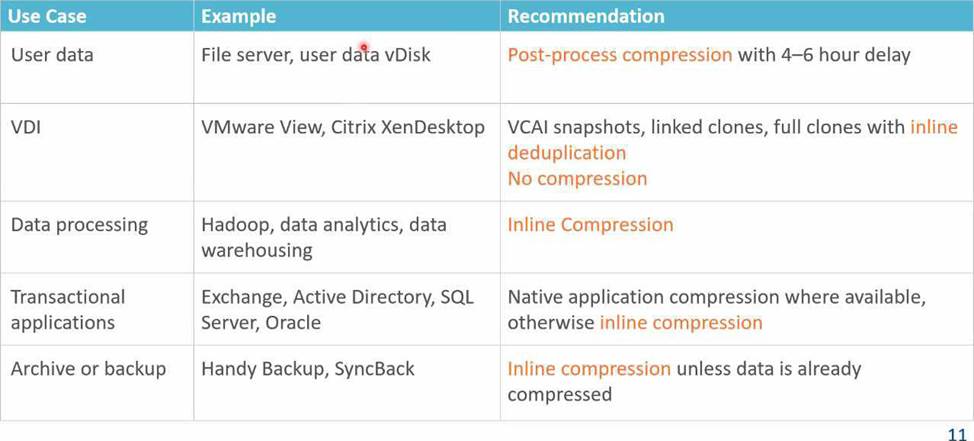This screenshot has height=441, width=974.
Task: Select the Archive or backup cell
Action: coord(88,369)
